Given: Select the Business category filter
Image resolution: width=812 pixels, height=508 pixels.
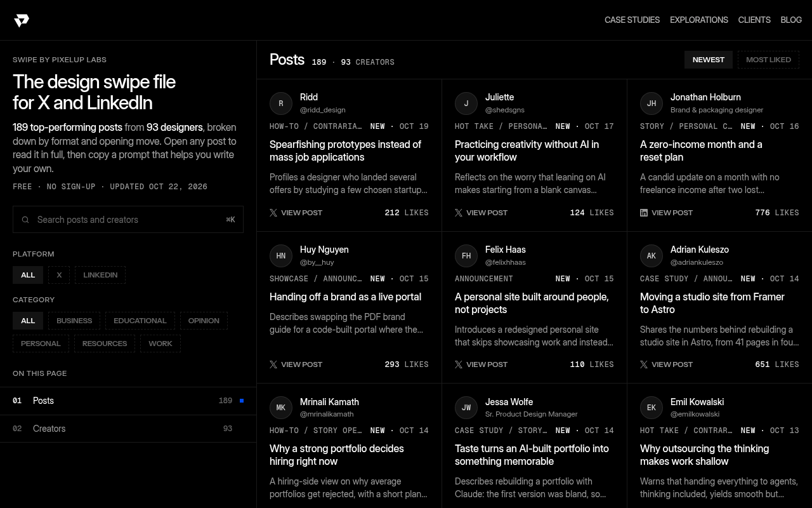Looking at the screenshot, I should (x=74, y=321).
